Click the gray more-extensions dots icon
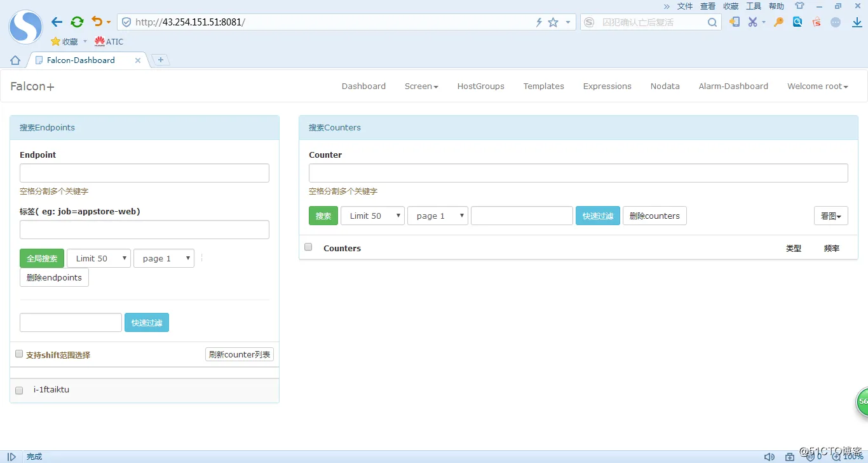This screenshot has width=868, height=463. [836, 22]
